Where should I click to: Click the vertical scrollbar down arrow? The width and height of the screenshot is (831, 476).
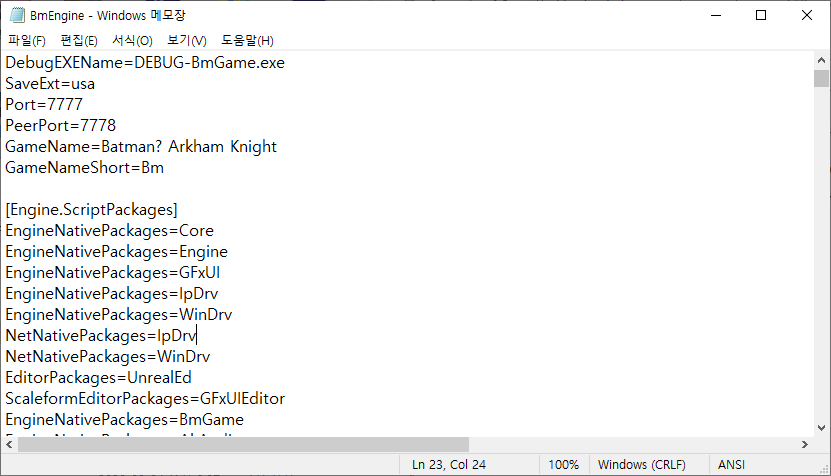point(821,428)
